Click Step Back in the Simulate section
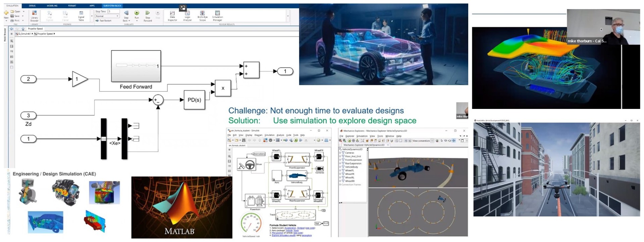 126,16
